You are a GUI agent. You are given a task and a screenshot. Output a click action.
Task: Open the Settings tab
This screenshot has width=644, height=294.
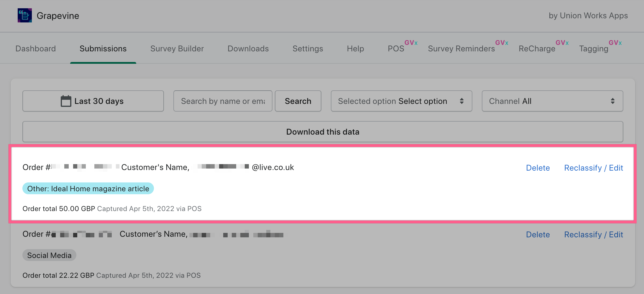click(308, 48)
